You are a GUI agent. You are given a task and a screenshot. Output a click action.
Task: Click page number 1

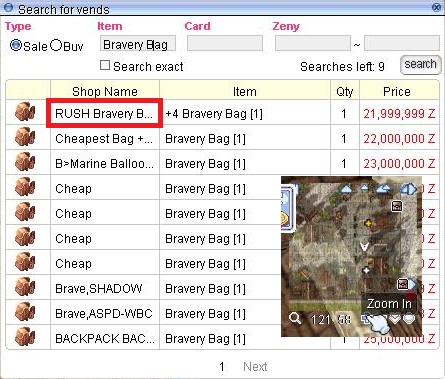pos(222,367)
